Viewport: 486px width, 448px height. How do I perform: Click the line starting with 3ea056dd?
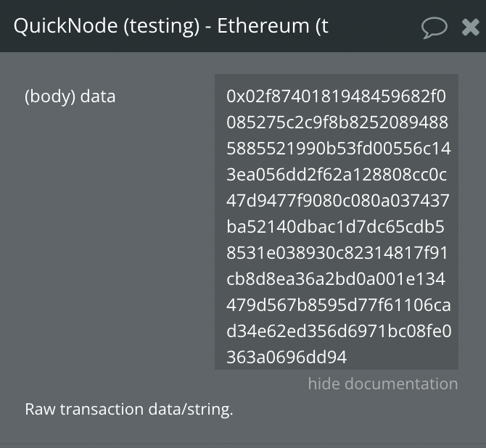(x=337, y=174)
